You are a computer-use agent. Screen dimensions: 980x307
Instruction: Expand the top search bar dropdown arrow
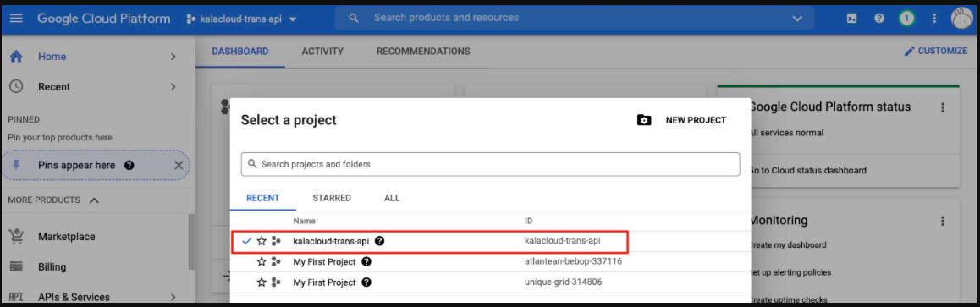[797, 19]
